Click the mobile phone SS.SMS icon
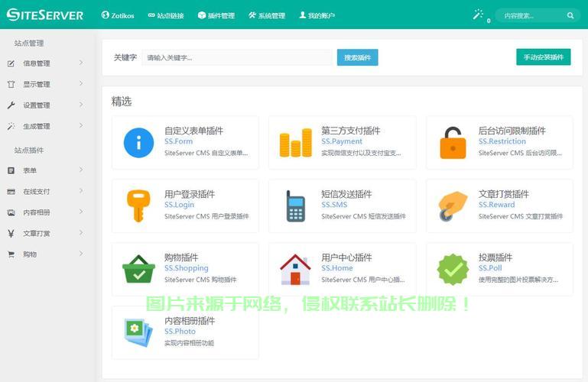 click(295, 206)
